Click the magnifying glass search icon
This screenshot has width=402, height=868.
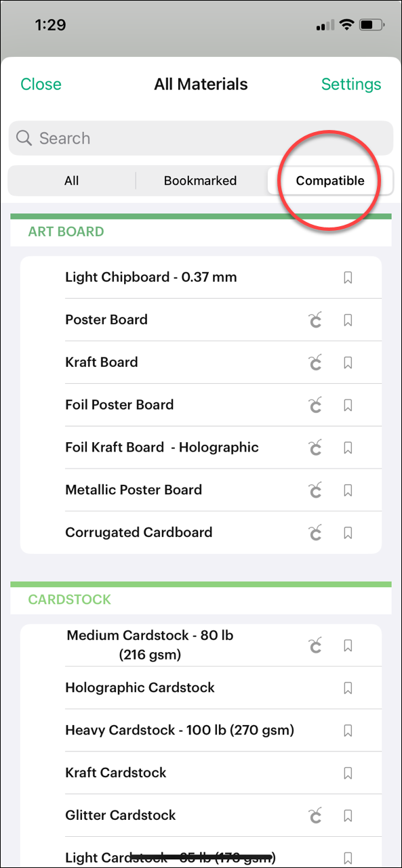(24, 138)
